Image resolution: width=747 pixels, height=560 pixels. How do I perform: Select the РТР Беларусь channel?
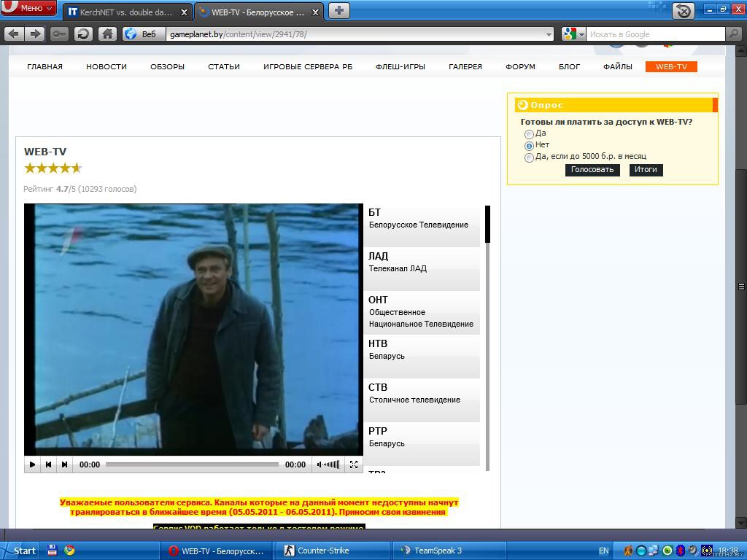(x=422, y=444)
